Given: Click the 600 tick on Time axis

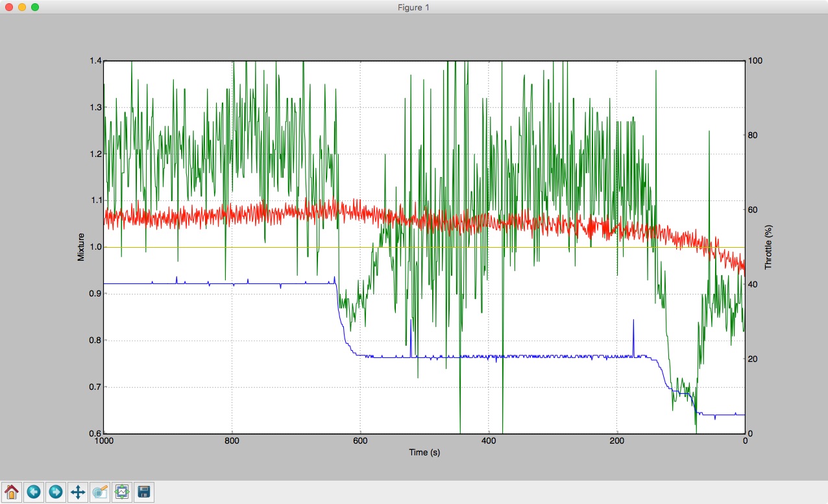Looking at the screenshot, I should [360, 441].
